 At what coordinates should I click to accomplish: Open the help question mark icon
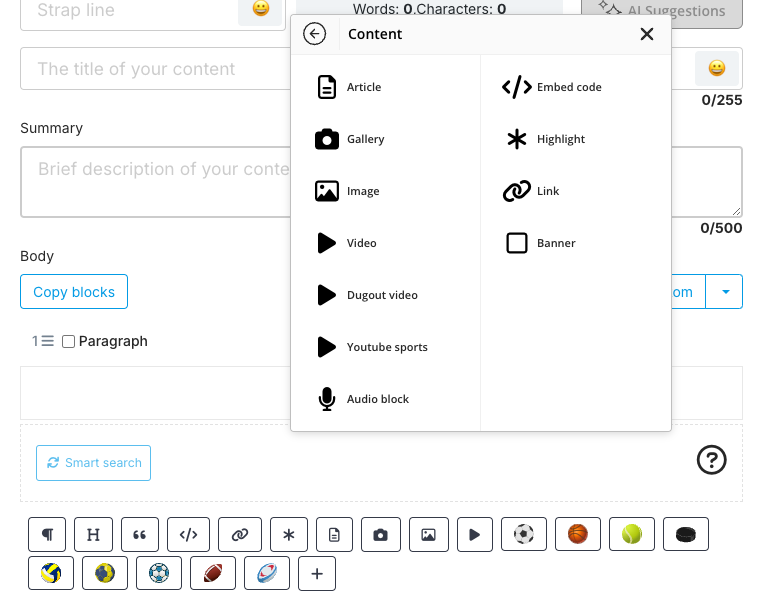pyautogui.click(x=711, y=459)
